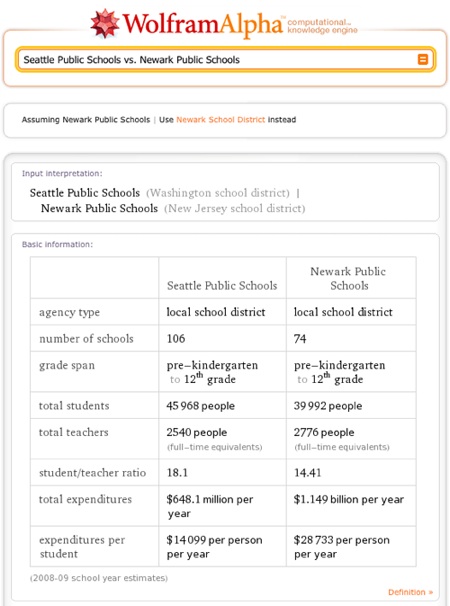Click the Basic information pod title
Image resolution: width=450 pixels, height=606 pixels.
[57, 244]
